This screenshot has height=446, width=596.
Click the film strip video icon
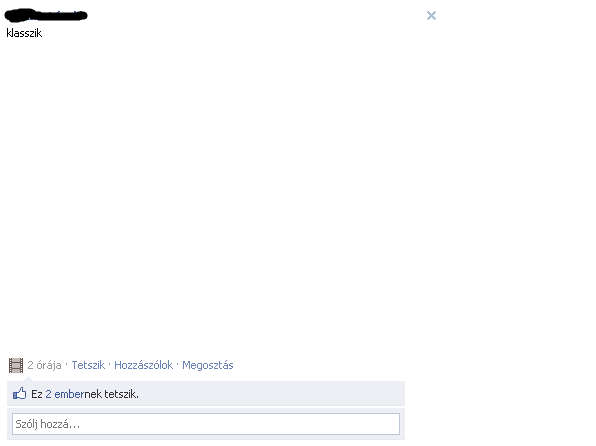16,365
